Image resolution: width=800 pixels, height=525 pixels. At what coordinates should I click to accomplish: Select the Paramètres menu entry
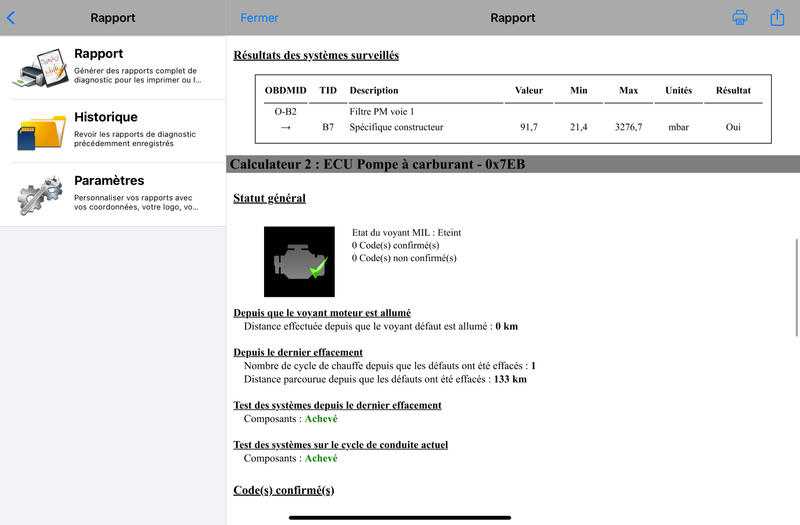click(x=113, y=194)
